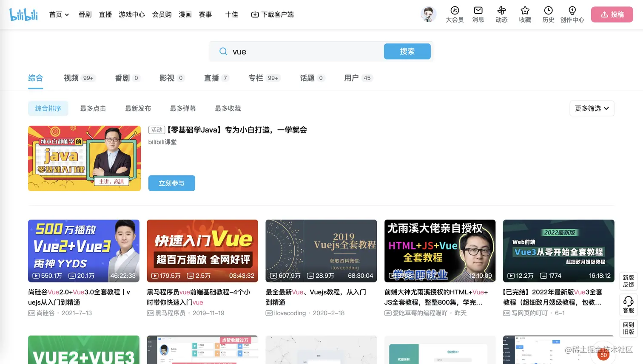
Task: Open 会员购 in the top navigation
Action: (162, 14)
